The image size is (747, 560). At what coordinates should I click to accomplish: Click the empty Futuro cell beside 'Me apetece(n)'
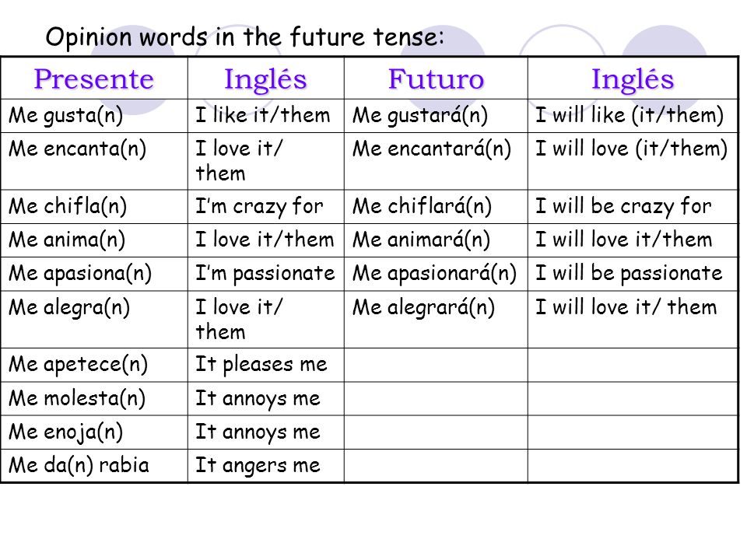tap(436, 365)
